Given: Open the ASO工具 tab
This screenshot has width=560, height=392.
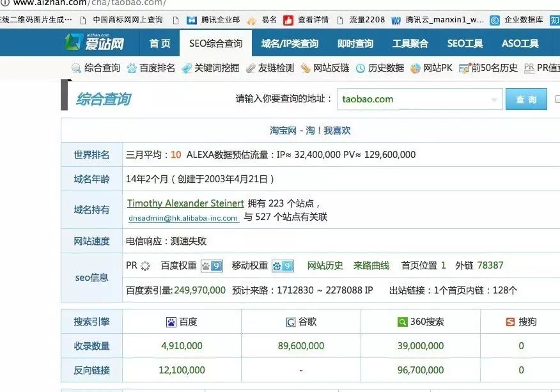Looking at the screenshot, I should pos(520,43).
